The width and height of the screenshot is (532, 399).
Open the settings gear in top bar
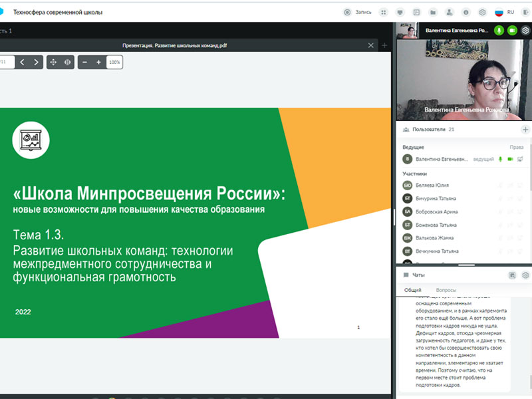click(483, 12)
